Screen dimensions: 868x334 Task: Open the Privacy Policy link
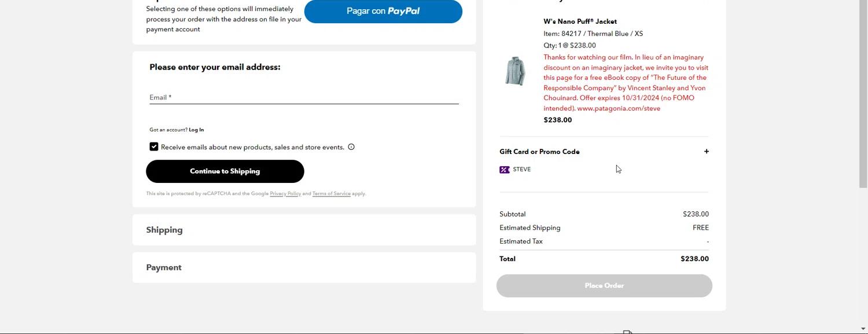coord(285,193)
